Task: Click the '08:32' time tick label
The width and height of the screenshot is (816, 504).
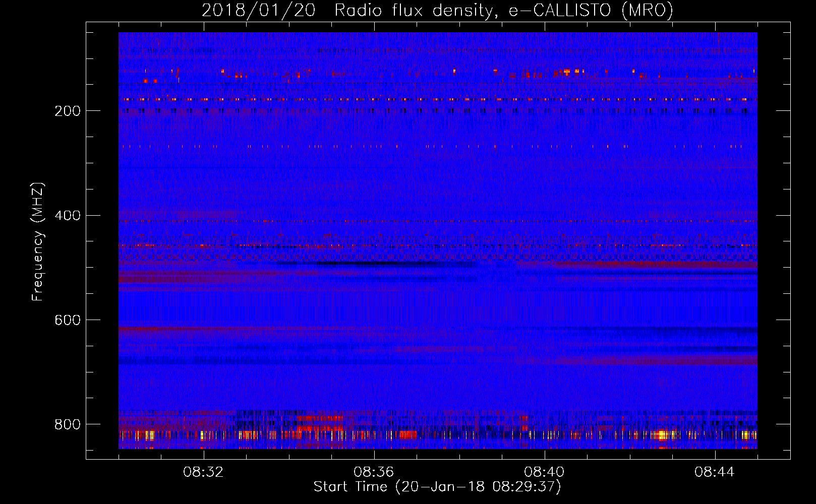Action: 203,472
